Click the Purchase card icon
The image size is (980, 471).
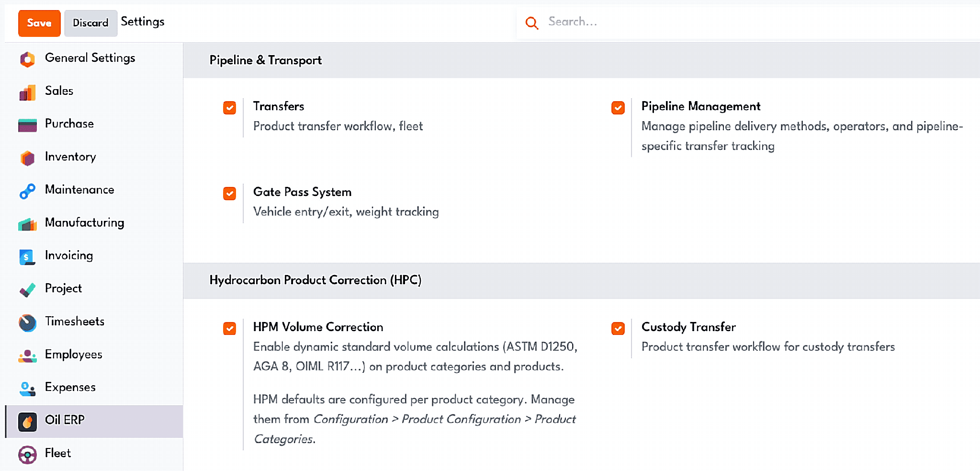point(27,125)
